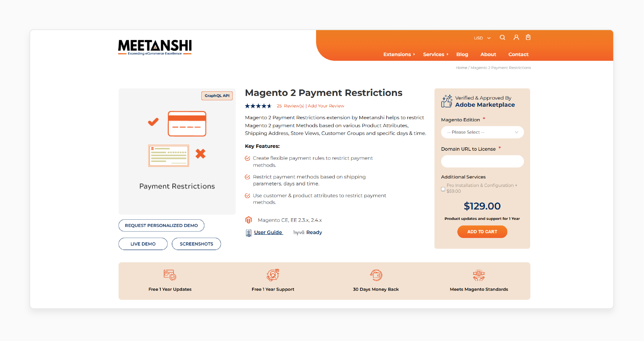Click the User Guide link
This screenshot has height=341, width=644.
coord(268,232)
